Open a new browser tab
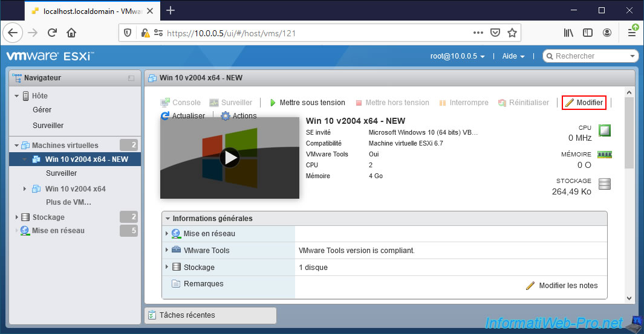Image resolution: width=644 pixels, height=334 pixels. [x=171, y=11]
